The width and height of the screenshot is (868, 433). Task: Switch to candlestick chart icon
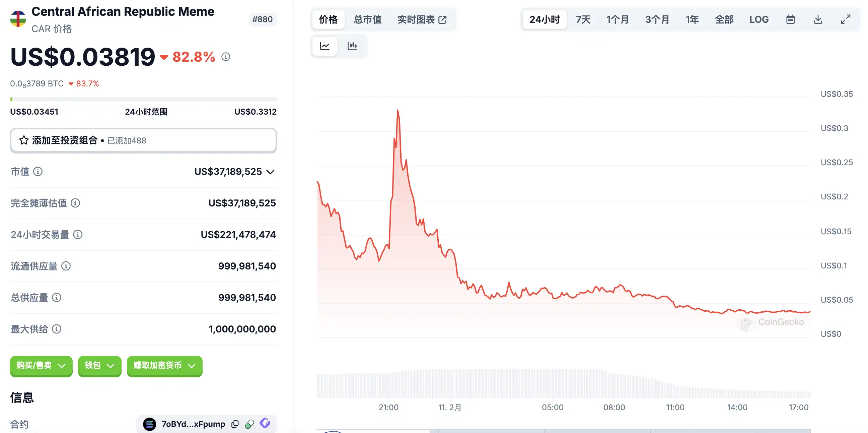click(352, 46)
